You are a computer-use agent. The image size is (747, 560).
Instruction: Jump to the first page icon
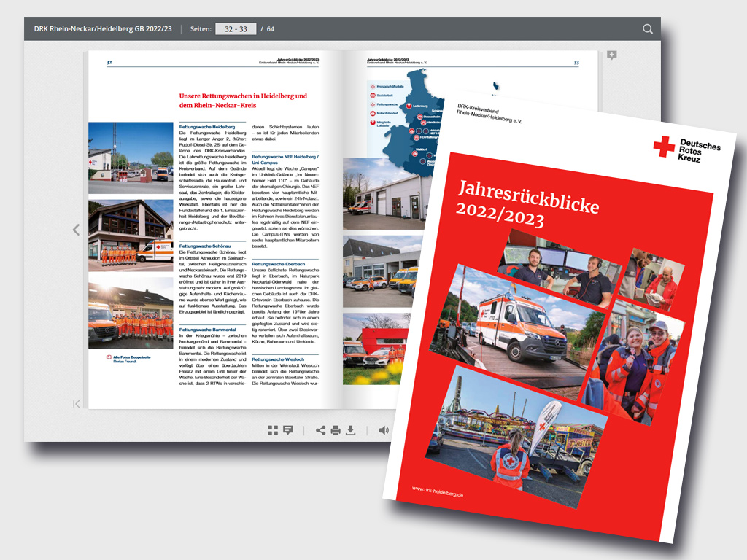(77, 403)
